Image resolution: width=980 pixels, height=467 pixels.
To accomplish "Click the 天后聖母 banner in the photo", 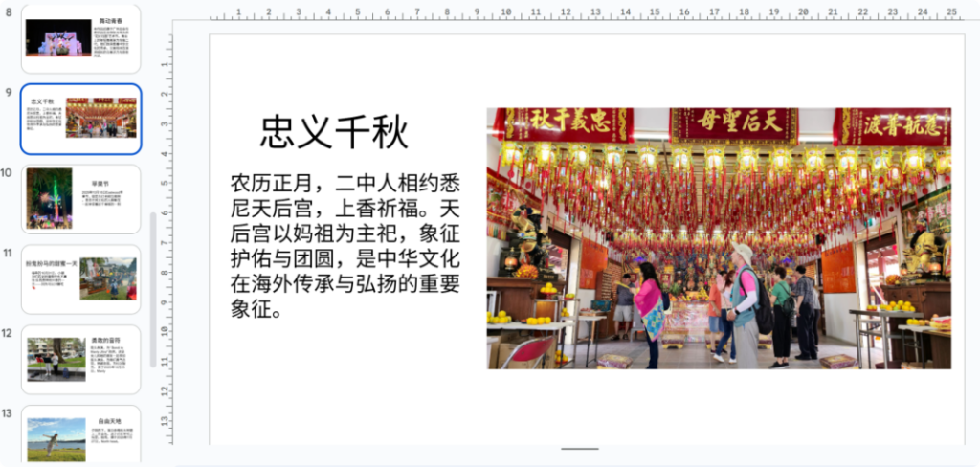I will point(733,123).
